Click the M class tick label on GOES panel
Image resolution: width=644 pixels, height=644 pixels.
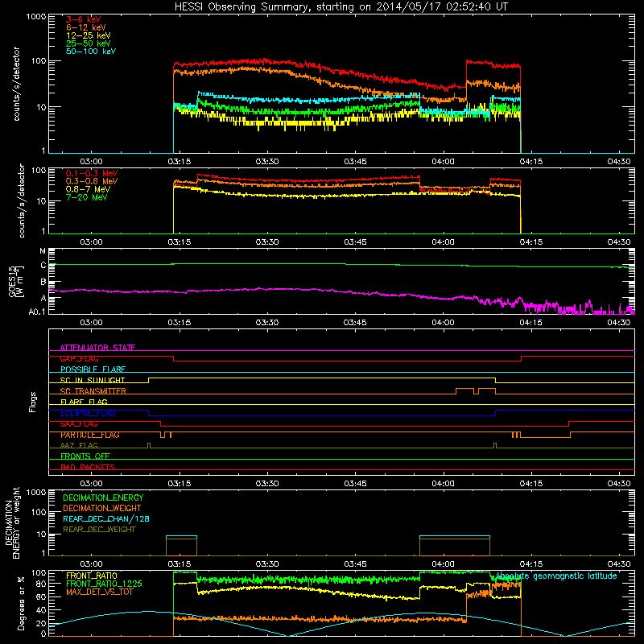[x=43, y=250]
